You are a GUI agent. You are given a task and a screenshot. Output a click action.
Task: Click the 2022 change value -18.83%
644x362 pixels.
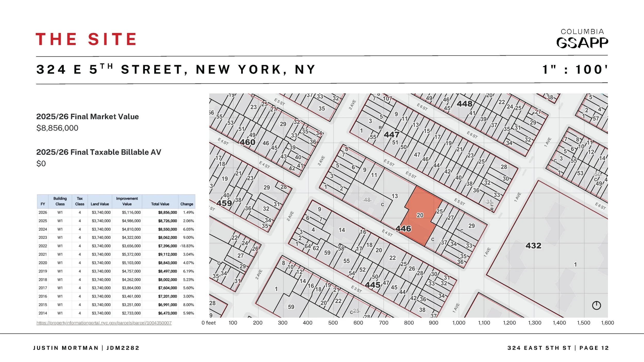pyautogui.click(x=187, y=246)
